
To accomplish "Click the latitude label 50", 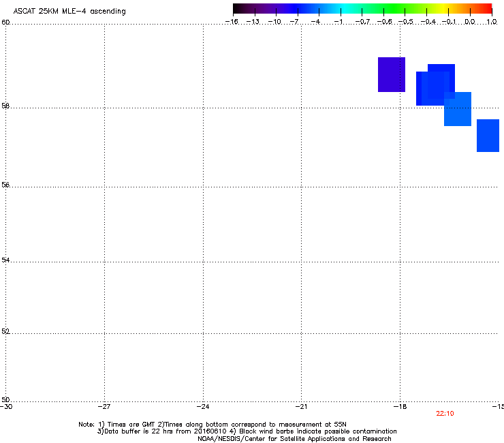I will pyautogui.click(x=5, y=399).
